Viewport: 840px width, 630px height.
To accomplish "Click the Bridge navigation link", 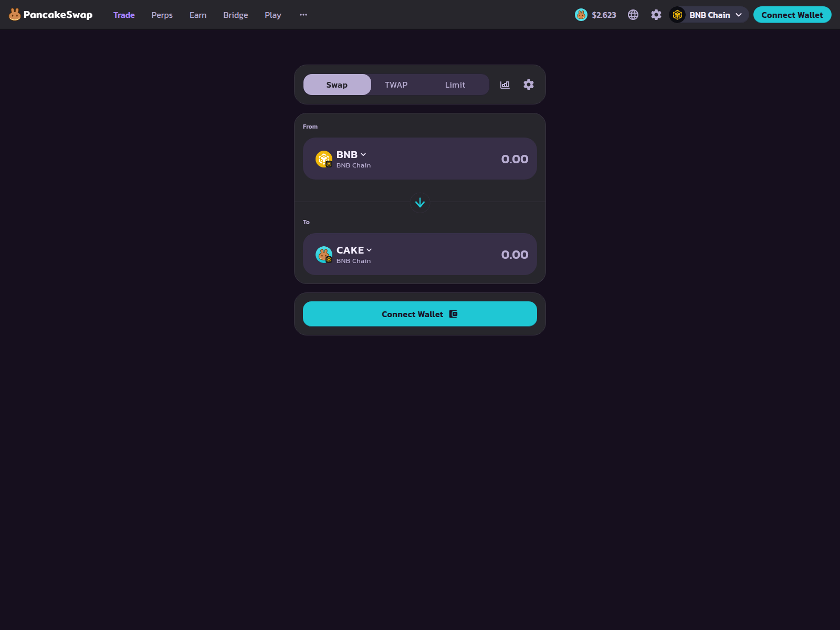I will click(235, 15).
